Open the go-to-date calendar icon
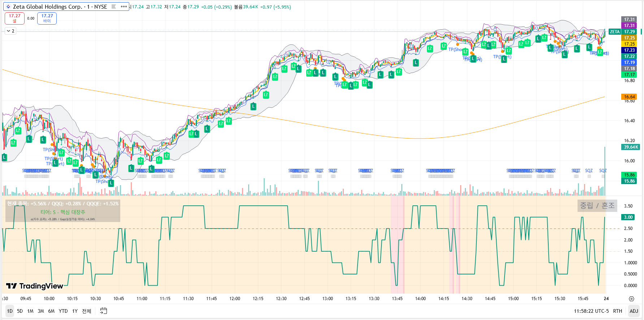This screenshot has width=644, height=320. click(x=104, y=311)
